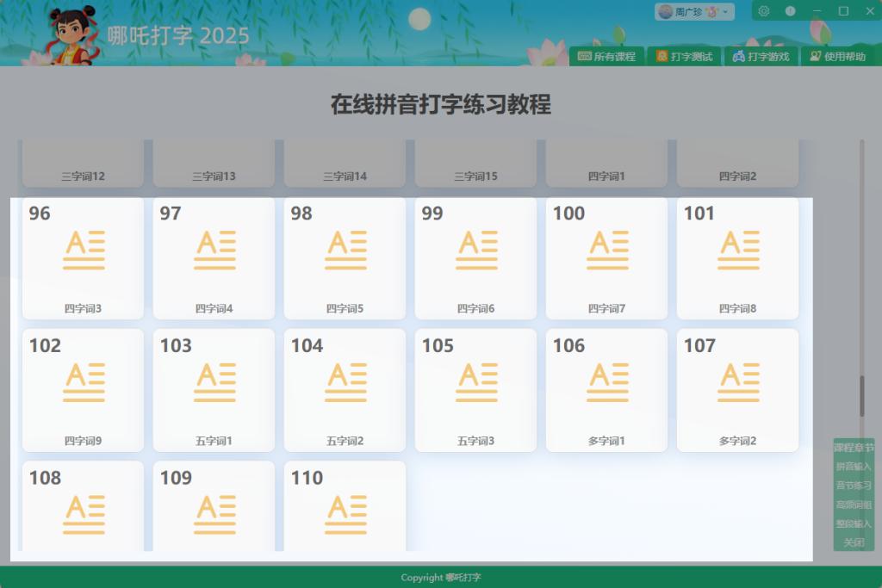Image resolution: width=882 pixels, height=588 pixels.
Task: Open lesson 96 四字词3 icon
Action: click(x=84, y=251)
